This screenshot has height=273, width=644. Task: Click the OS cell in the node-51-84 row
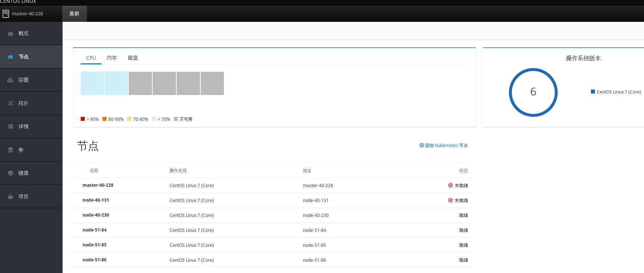pyautogui.click(x=192, y=230)
